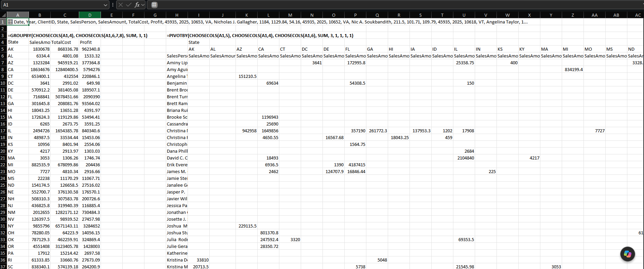Click the Cancel (X) formula button
The width and height of the screenshot is (644, 269).
pyautogui.click(x=121, y=5)
